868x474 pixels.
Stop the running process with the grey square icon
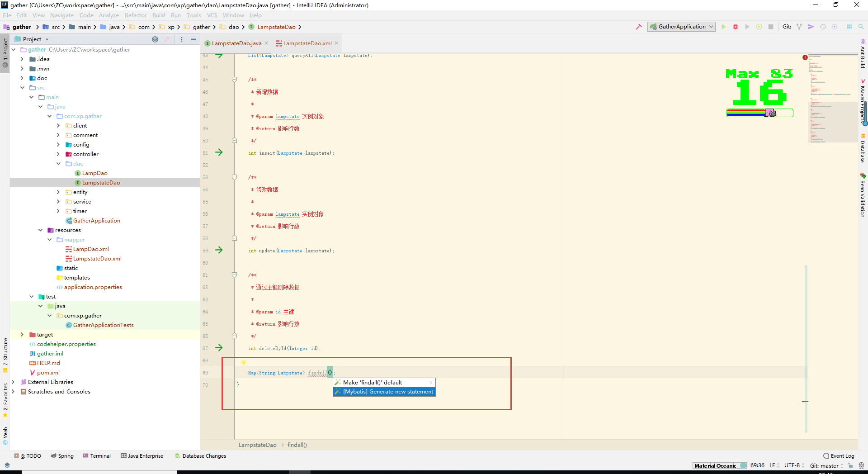click(x=771, y=27)
